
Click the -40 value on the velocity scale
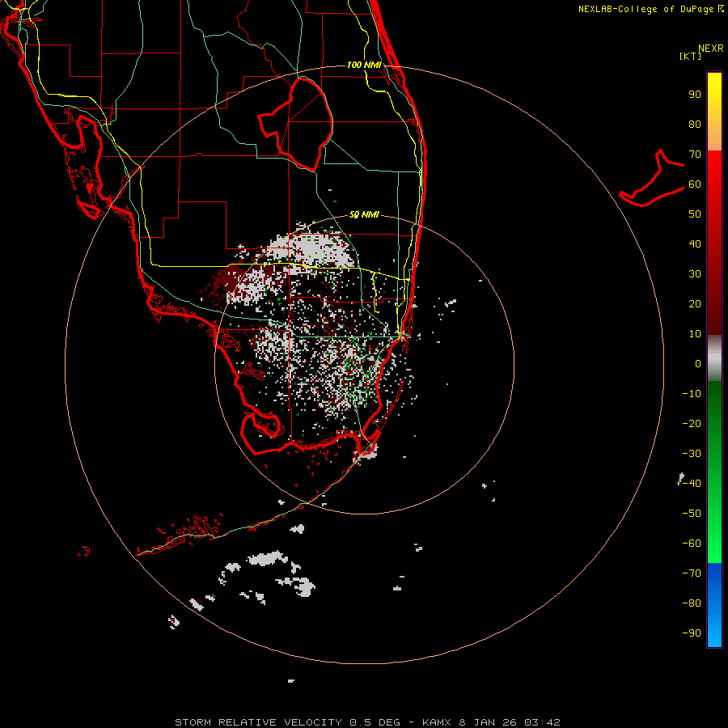tap(692, 484)
